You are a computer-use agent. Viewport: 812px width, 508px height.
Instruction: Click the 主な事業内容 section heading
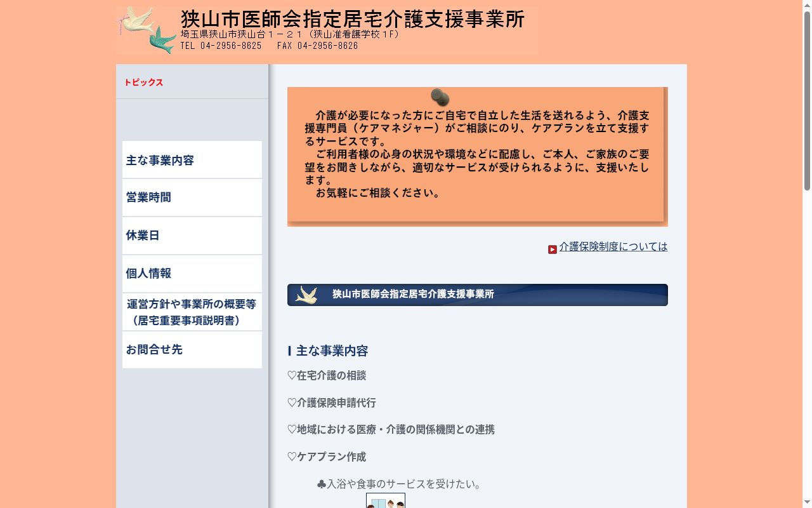pos(328,351)
